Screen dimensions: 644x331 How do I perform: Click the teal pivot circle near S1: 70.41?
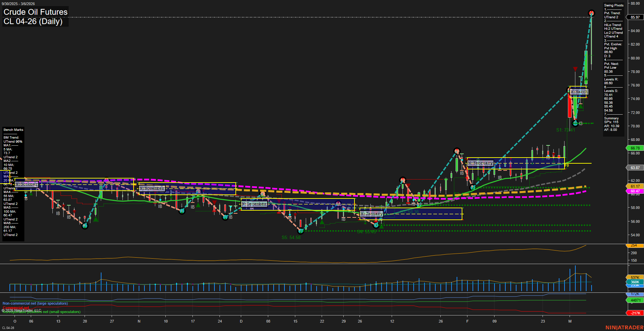[576, 123]
